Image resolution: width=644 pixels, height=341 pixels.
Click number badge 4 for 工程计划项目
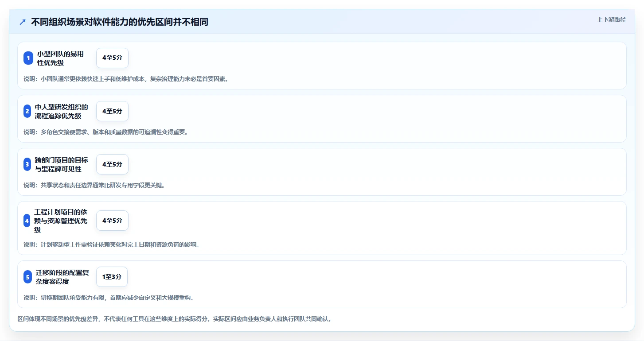tap(27, 221)
